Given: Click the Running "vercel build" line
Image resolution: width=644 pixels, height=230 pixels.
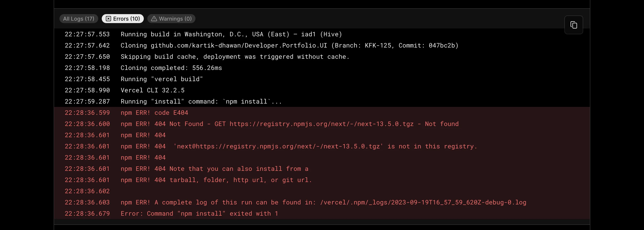Looking at the screenshot, I should click(161, 79).
